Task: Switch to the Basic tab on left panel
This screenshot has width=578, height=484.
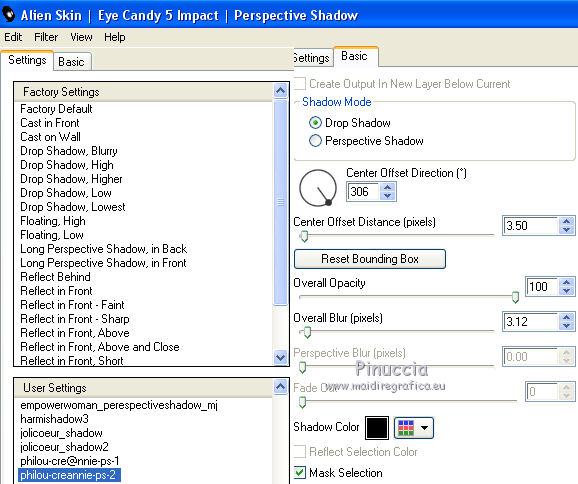Action: pos(72,62)
